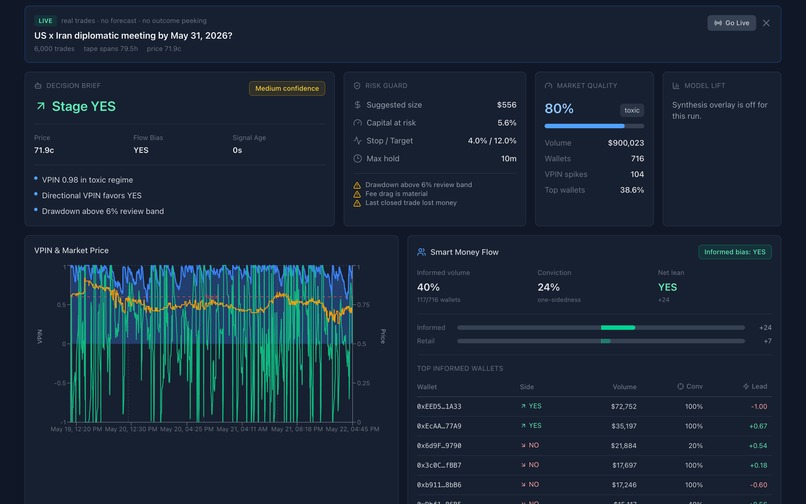Viewport: 806px width, 504px height.
Task: Click the 24% conviction figure
Action: 548,287
